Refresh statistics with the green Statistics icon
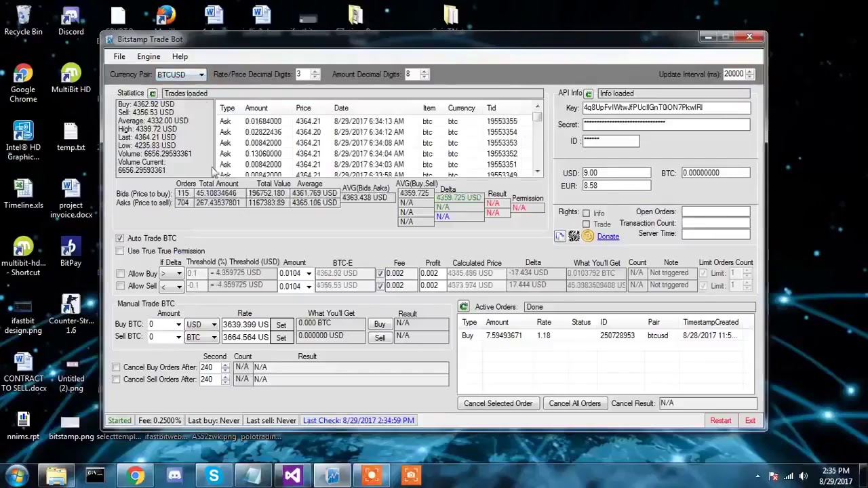This screenshot has height=488, width=868. coord(152,94)
